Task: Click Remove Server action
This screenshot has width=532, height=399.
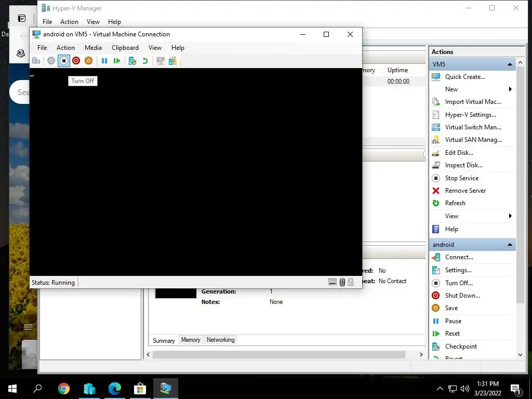Action: pyautogui.click(x=465, y=191)
